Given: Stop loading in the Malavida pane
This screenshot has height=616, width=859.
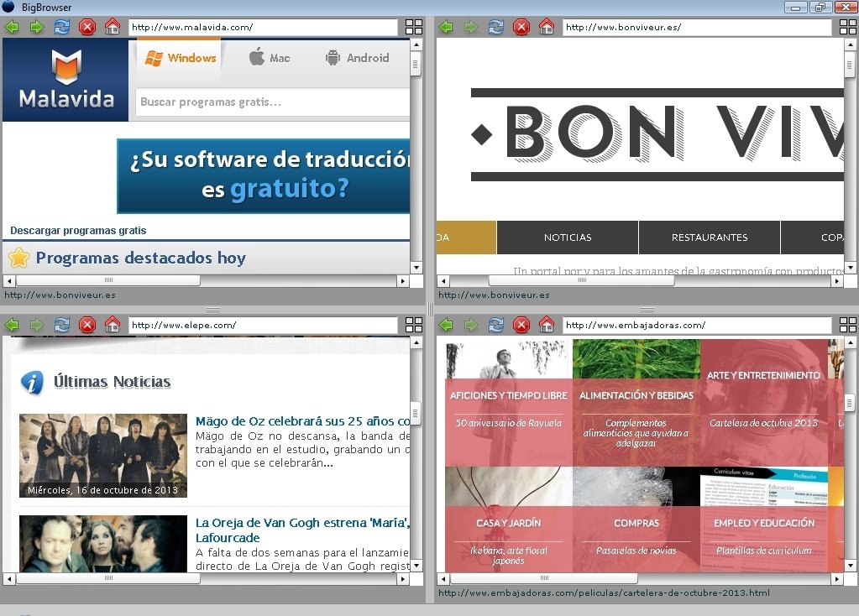Looking at the screenshot, I should tap(87, 27).
